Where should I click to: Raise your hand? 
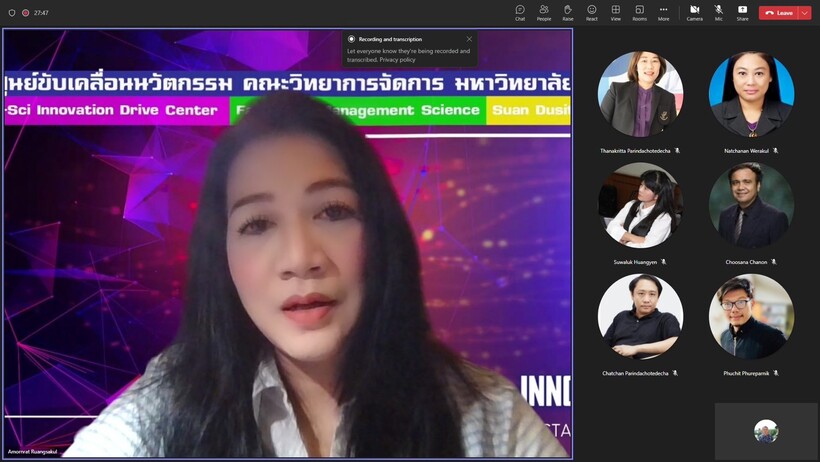pyautogui.click(x=568, y=13)
